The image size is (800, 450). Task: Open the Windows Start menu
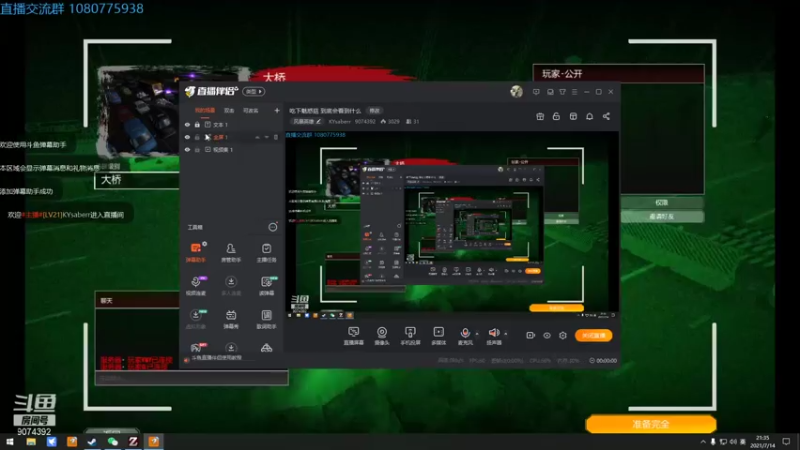10,442
